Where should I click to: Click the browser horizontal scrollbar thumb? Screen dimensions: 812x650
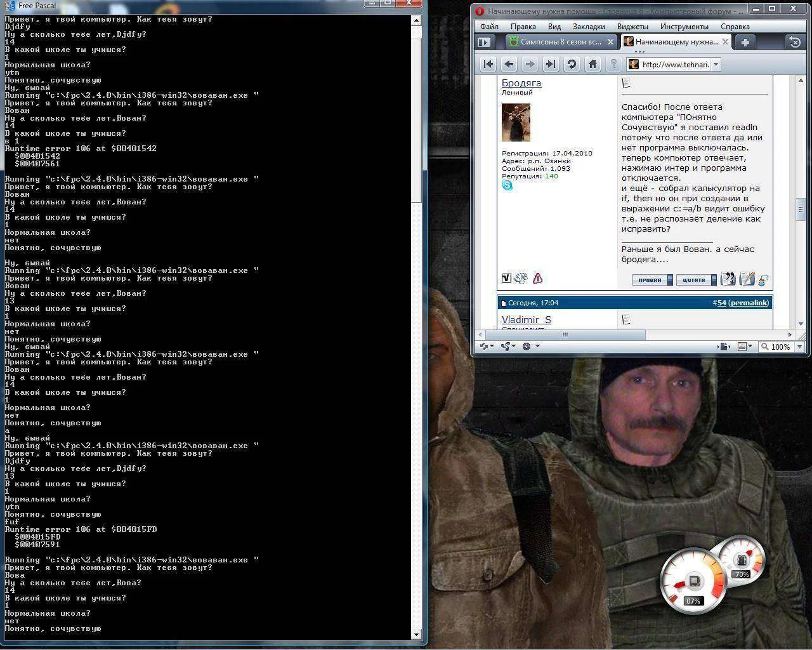point(565,335)
